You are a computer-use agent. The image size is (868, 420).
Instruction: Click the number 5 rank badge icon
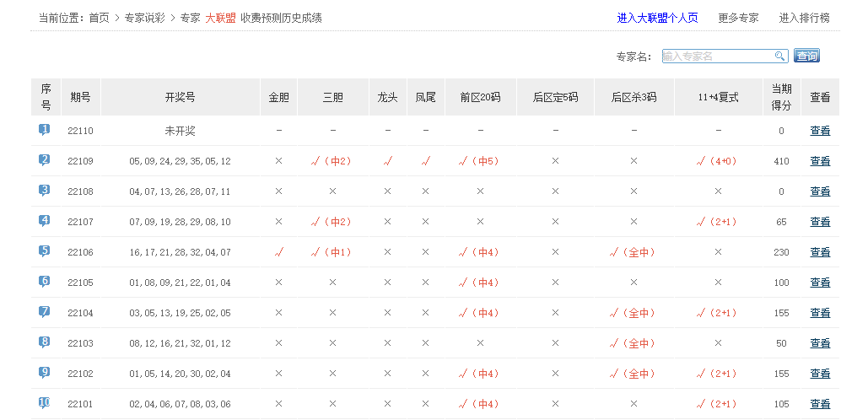click(44, 251)
